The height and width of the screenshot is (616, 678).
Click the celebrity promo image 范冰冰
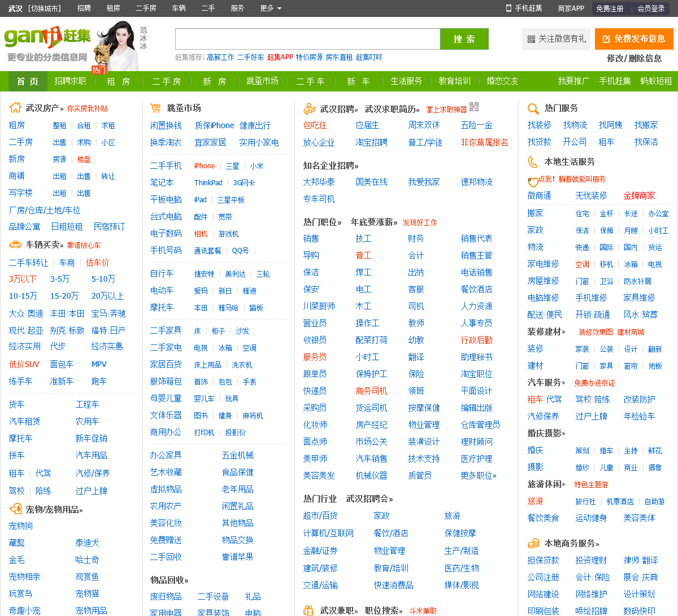click(x=119, y=46)
